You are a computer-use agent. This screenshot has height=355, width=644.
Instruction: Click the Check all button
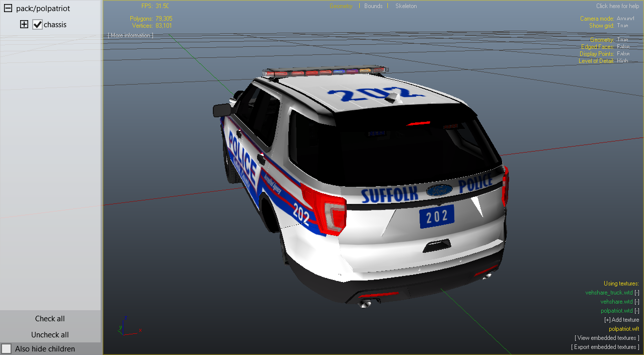50,318
